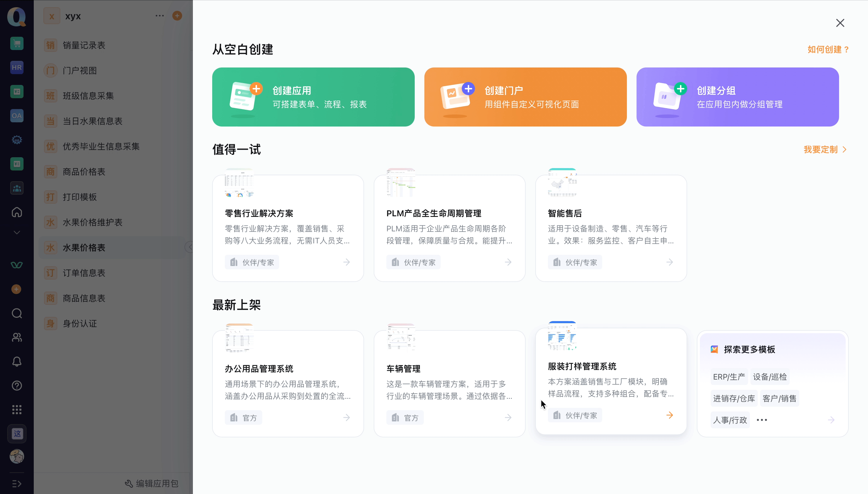This screenshot has width=868, height=494.
Task: Click 编辑应用包 at the sidebar bottom
Action: 151,483
